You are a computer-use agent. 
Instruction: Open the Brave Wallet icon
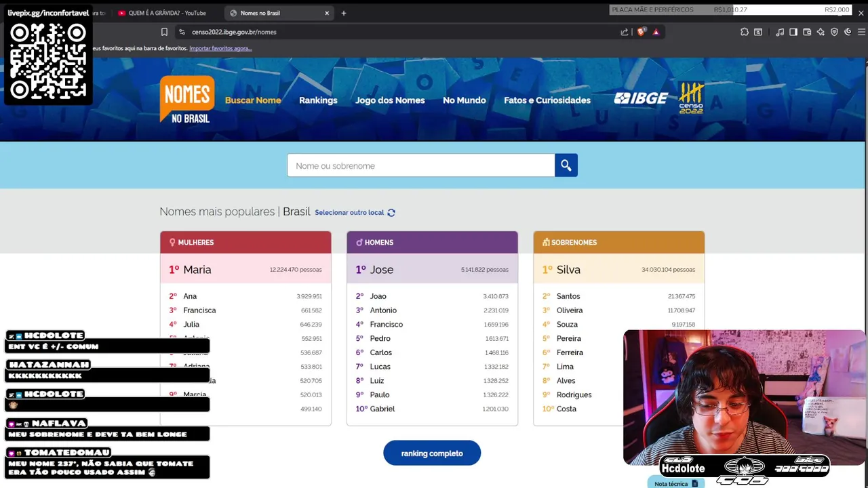(x=807, y=32)
